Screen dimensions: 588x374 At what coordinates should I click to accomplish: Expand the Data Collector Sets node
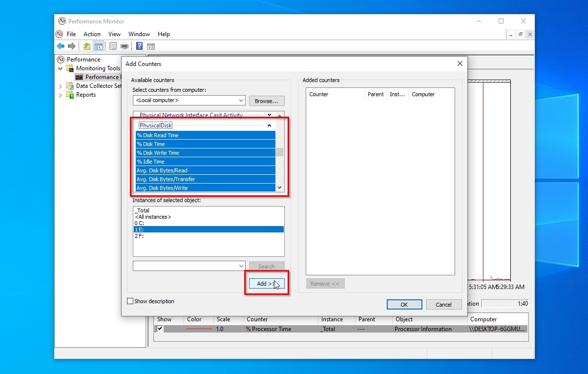61,86
